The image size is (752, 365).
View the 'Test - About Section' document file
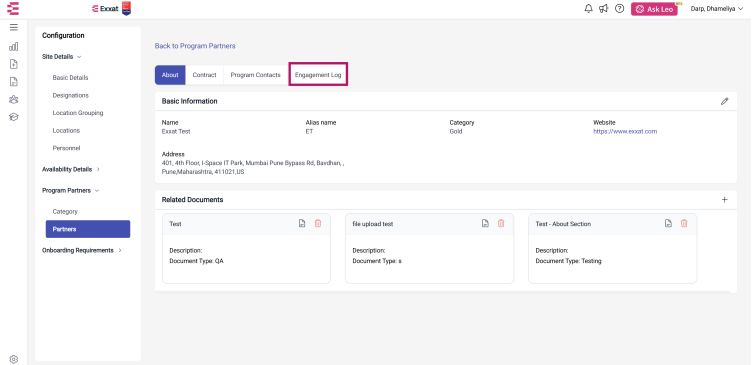coord(668,224)
